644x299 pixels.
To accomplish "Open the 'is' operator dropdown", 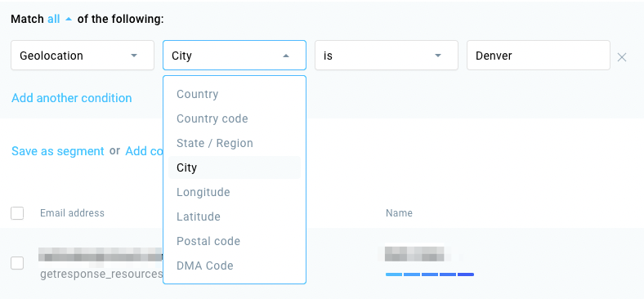I will click(387, 56).
